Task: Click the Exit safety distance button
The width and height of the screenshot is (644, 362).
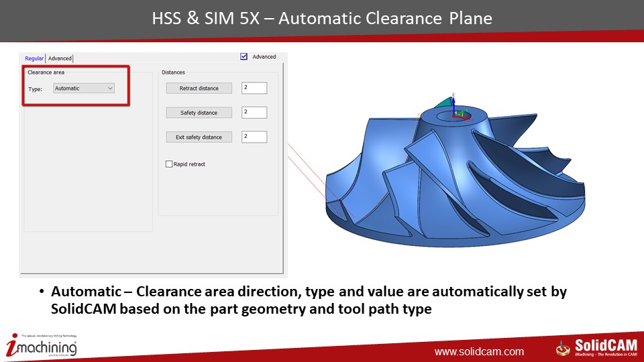Action: (x=199, y=137)
